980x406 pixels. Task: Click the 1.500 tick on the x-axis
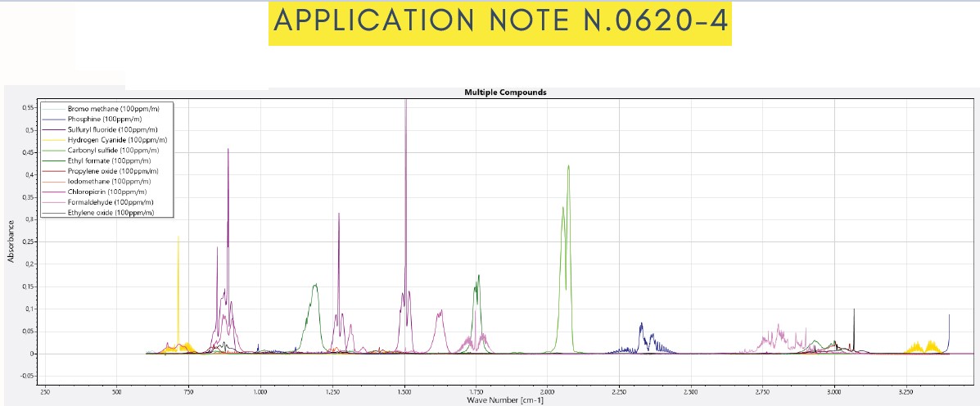click(x=404, y=393)
